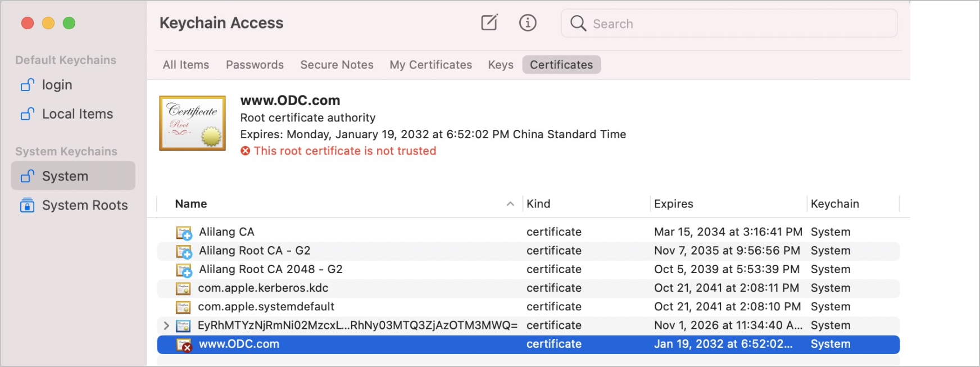
Task: Click the Expires Monday, January 19, 2032 line
Action: [433, 134]
